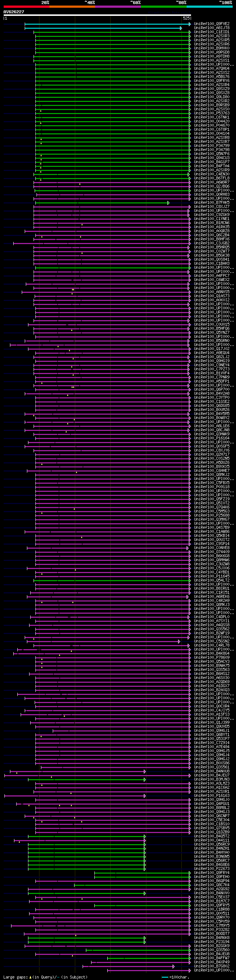This screenshot has height=980, width=236.
Task: Select hit label UniRef100_Q9FEH0
Action: tap(212, 877)
